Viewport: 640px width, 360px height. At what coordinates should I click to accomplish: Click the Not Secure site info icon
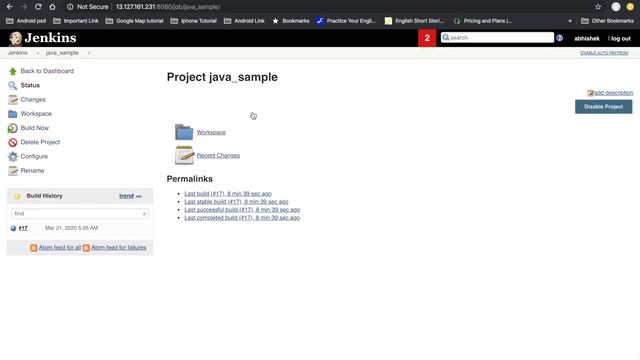pyautogui.click(x=70, y=7)
